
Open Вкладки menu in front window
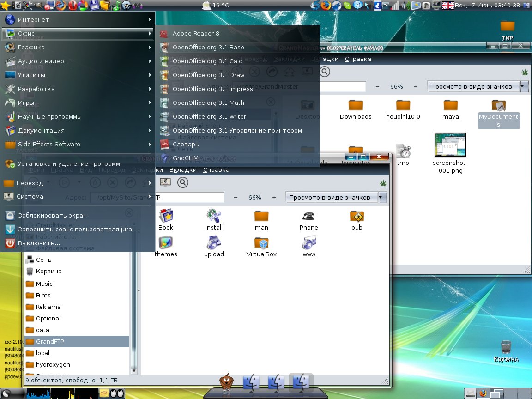point(183,170)
